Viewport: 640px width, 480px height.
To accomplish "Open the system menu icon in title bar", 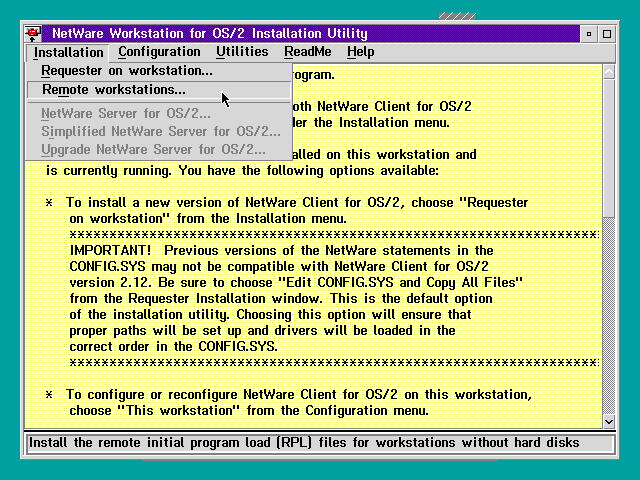I will pos(33,33).
